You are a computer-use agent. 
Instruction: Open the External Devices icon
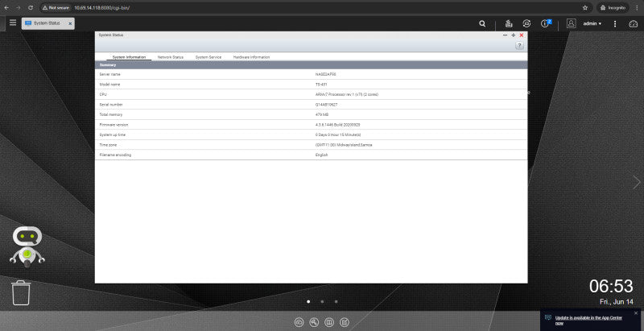pos(526,24)
